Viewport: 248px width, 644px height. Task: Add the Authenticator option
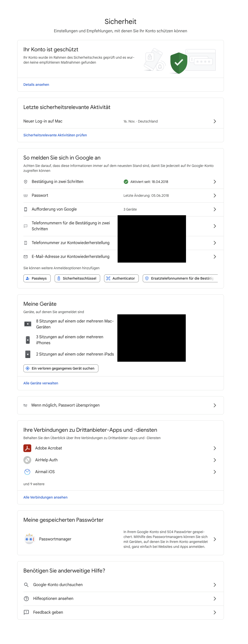click(x=121, y=278)
